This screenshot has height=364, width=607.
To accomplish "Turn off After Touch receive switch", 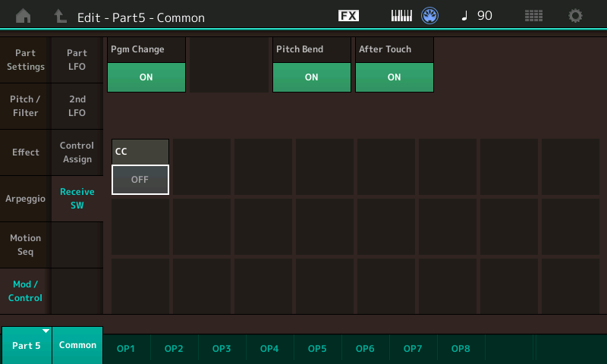I will pos(394,77).
